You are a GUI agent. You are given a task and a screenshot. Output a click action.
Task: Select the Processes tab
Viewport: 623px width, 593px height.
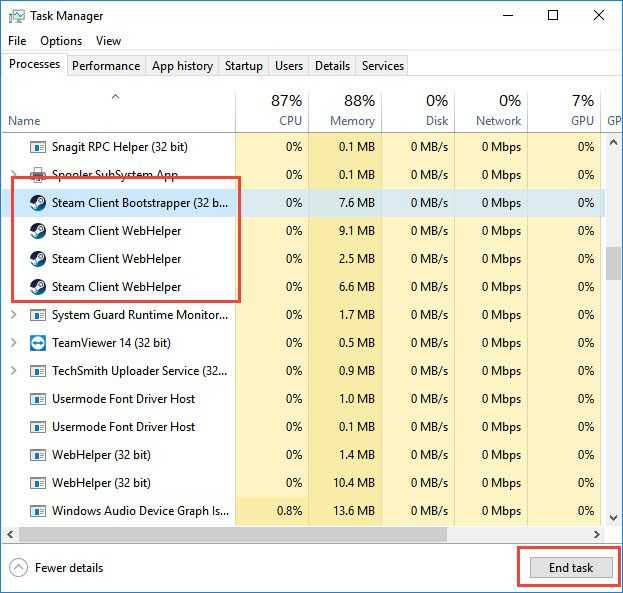coord(35,64)
